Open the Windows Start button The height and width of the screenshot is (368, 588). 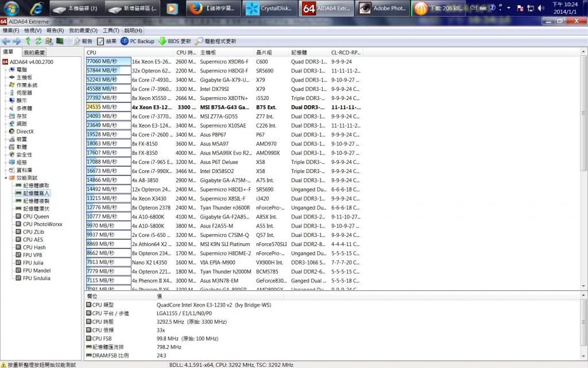coord(10,8)
